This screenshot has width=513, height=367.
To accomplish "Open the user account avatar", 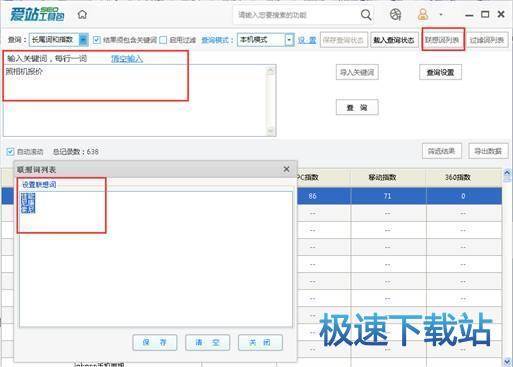I will 423,15.
